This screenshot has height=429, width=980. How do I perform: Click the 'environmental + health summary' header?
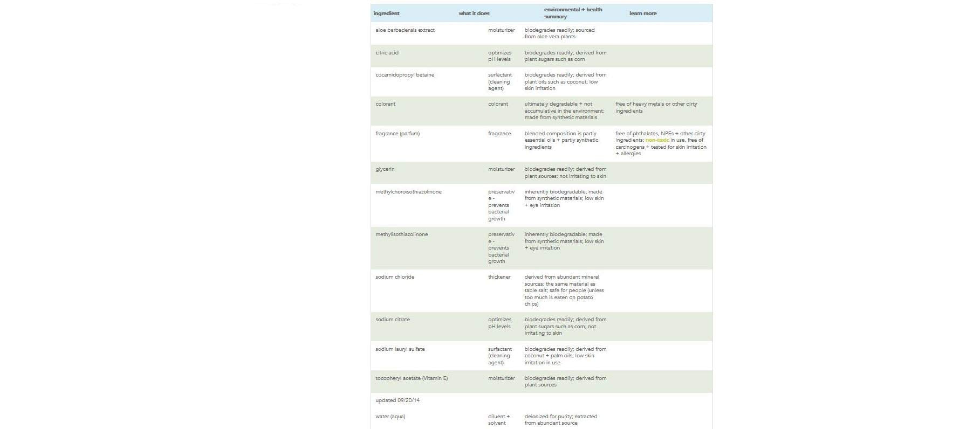[573, 13]
